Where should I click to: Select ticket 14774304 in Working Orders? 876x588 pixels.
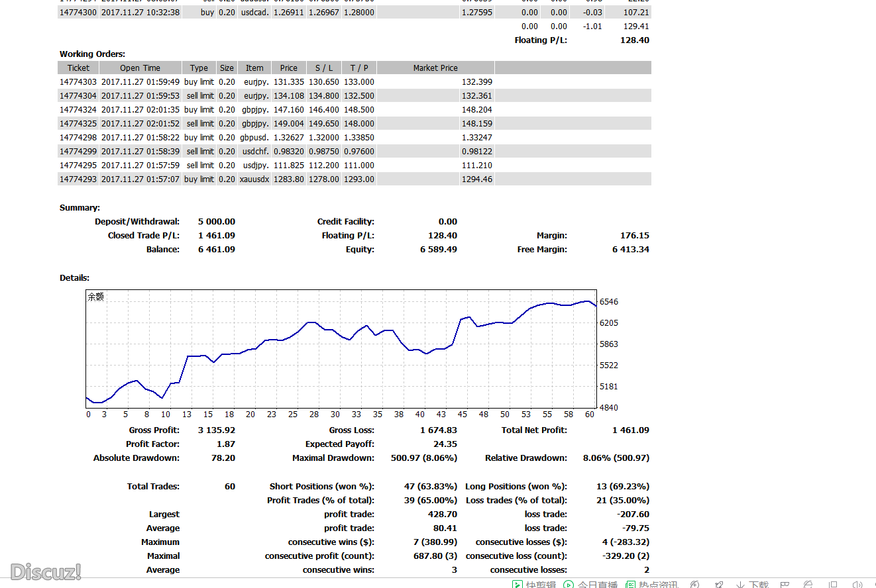click(78, 95)
